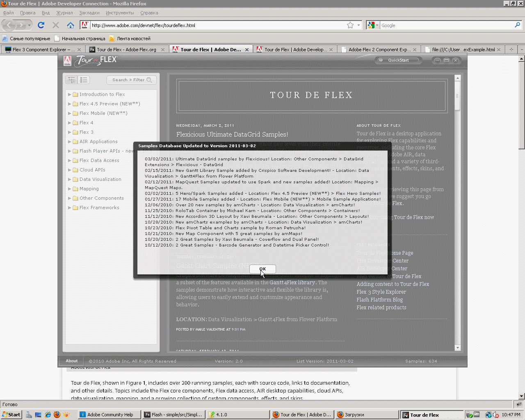Image resolution: width=525 pixels, height=420 pixels.
Task: Click the down arrow of the browser page scrollbar
Action: (x=521, y=396)
